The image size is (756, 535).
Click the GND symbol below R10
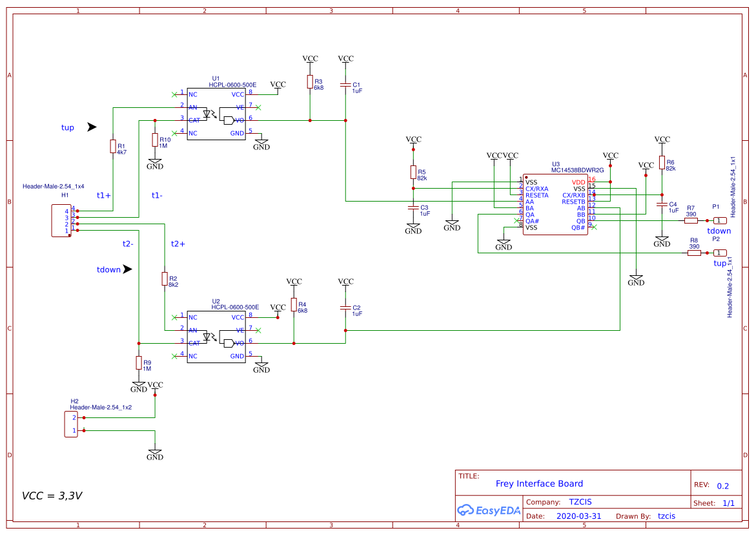pos(154,162)
